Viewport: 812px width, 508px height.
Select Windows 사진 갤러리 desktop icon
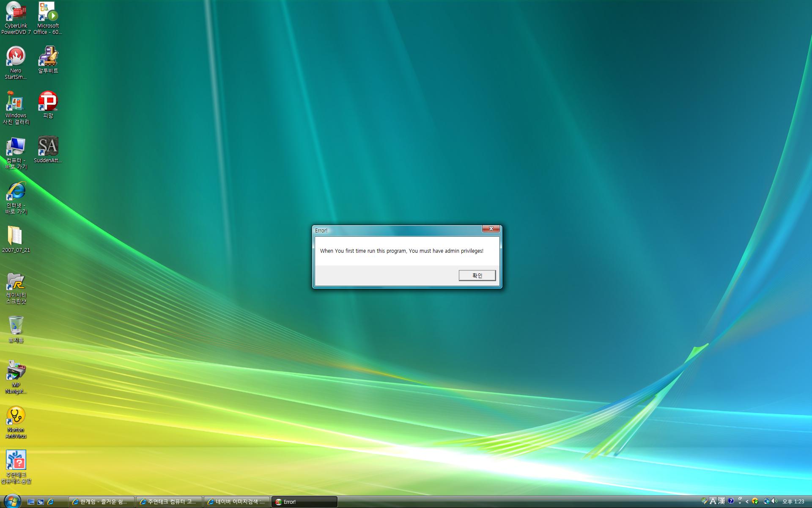pos(16,108)
